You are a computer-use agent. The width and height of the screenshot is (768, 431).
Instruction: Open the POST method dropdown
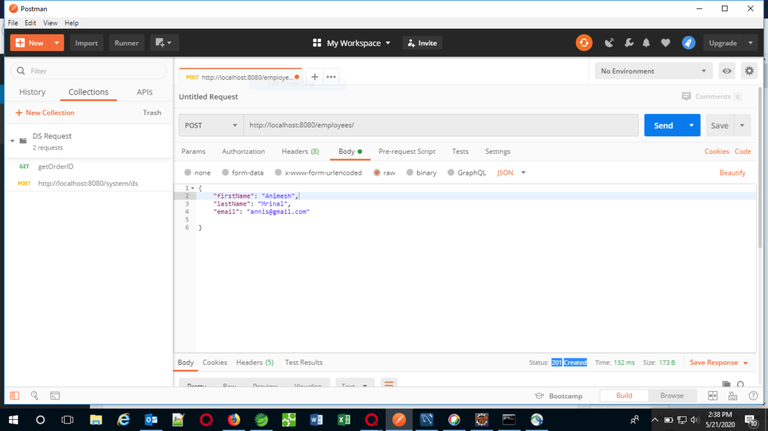211,125
